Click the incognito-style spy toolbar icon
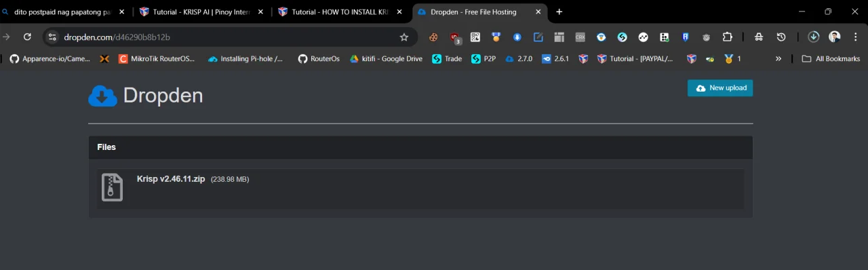The height and width of the screenshot is (270, 868). pos(759,37)
